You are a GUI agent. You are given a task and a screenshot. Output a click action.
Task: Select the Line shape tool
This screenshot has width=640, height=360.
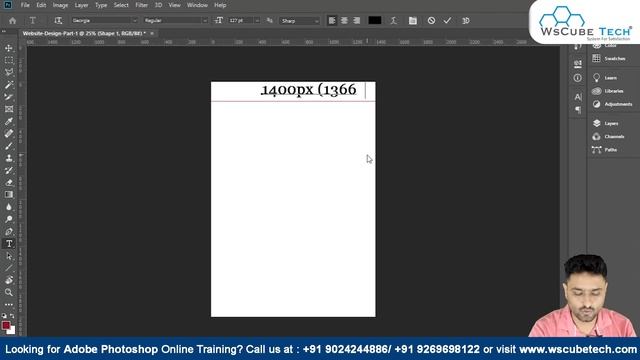9,268
